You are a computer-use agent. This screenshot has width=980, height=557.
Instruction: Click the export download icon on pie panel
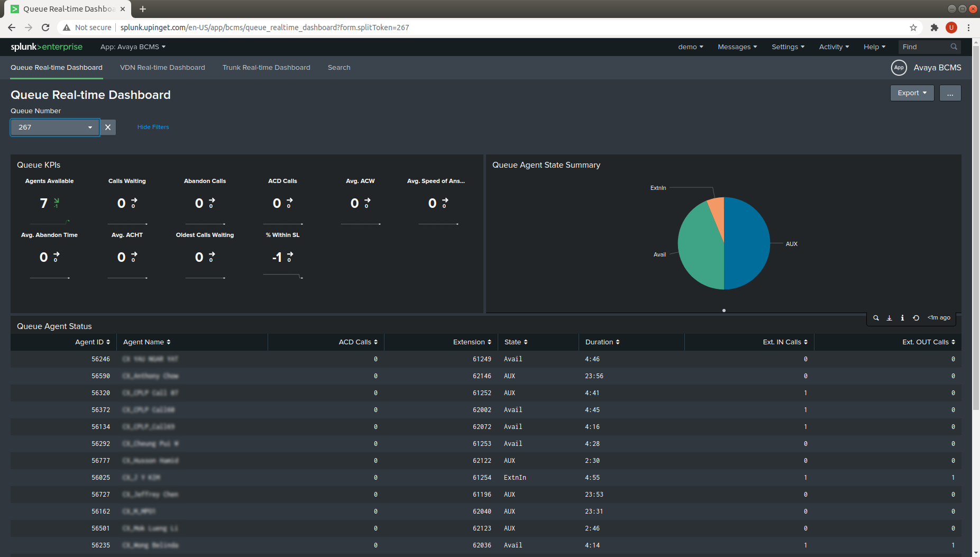coord(889,318)
